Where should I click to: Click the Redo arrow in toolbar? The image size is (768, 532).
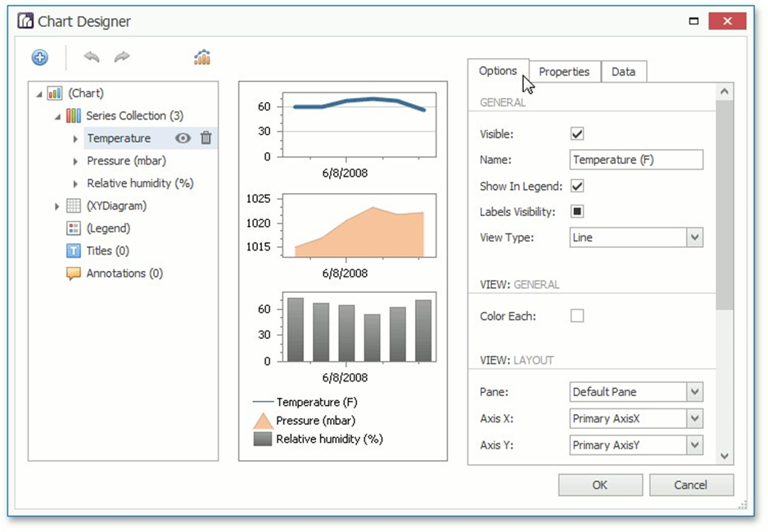[122, 57]
